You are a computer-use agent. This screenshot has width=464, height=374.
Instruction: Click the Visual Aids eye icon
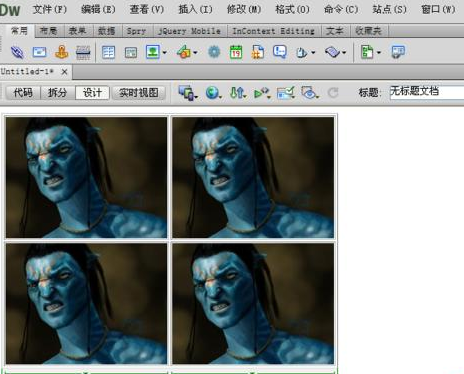(310, 93)
